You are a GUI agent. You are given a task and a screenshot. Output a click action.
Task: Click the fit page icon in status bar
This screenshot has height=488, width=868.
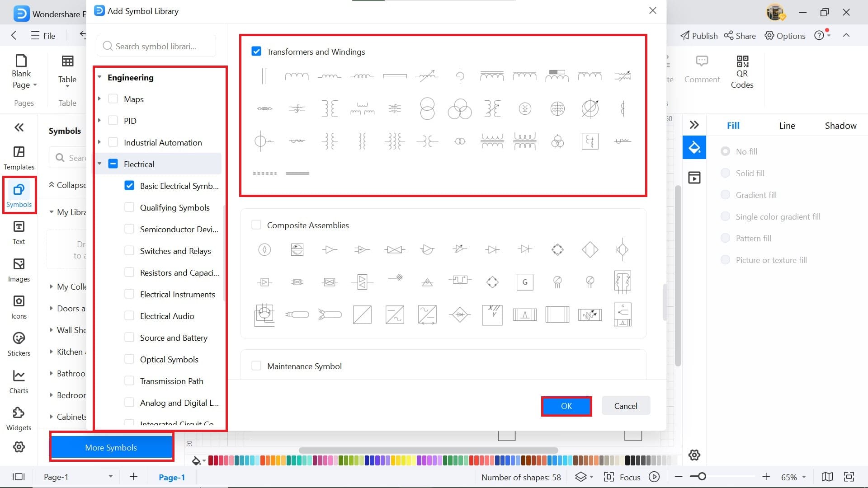pos(849,477)
